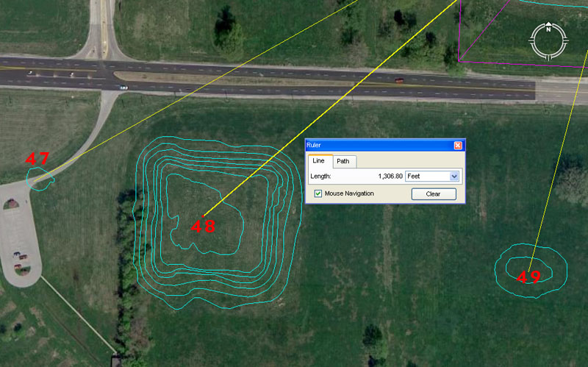Click the compass ring's west tick mark
Image resolution: width=588 pixels, height=367 pixels.
point(531,41)
